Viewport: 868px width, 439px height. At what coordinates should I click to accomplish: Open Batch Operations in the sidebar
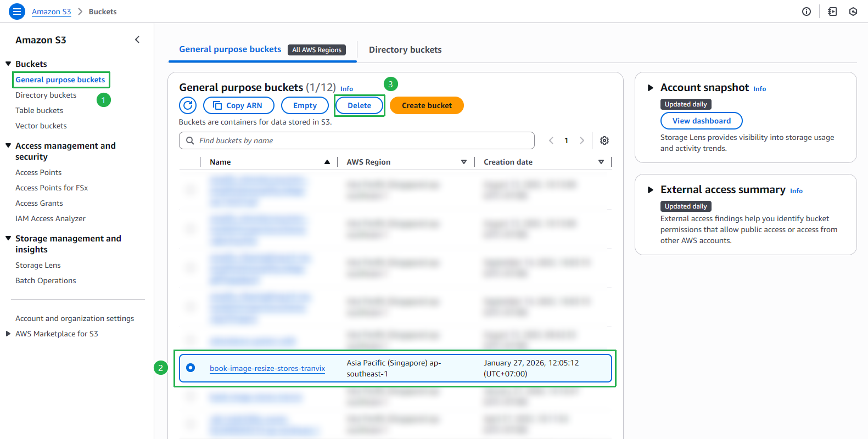tap(46, 280)
